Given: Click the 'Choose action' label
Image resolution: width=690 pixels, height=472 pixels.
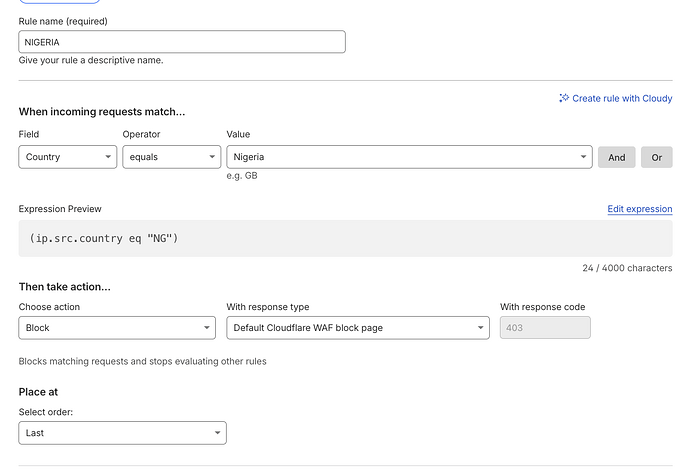Looking at the screenshot, I should [x=49, y=307].
